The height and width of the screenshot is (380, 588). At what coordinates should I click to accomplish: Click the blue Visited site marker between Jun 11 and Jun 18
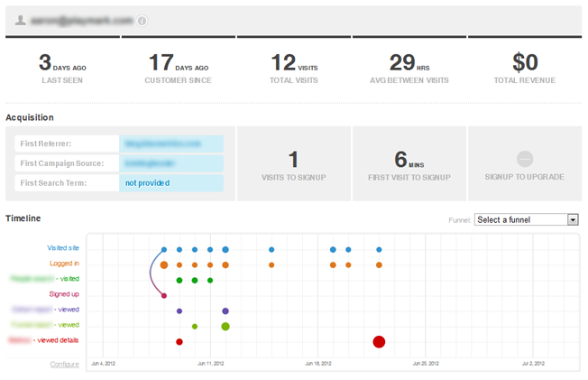point(271,249)
